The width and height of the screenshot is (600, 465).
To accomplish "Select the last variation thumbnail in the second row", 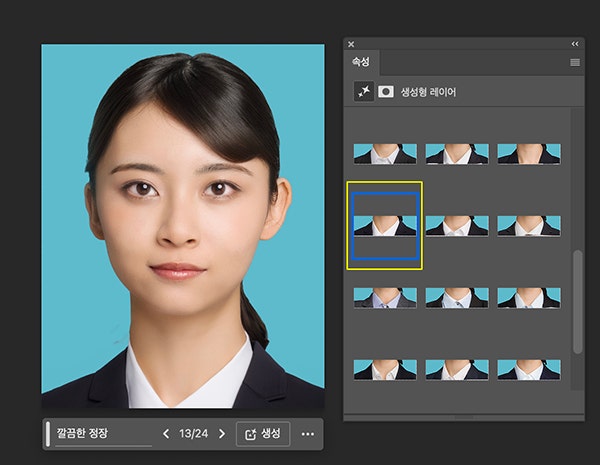I will tap(529, 226).
